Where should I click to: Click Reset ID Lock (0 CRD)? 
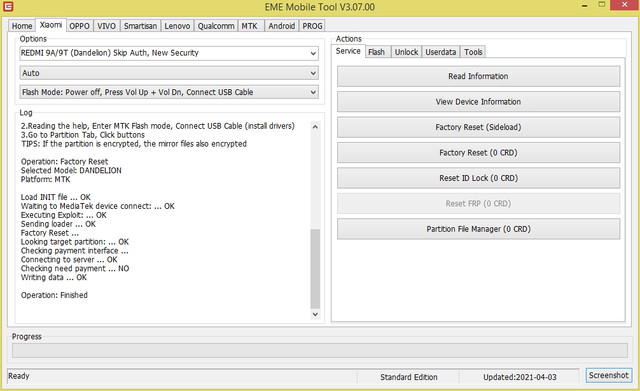click(478, 178)
